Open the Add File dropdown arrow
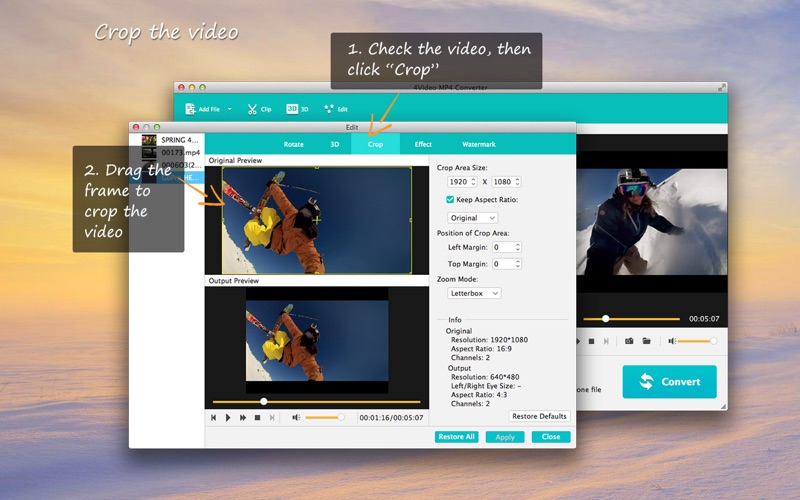Image resolution: width=800 pixels, height=500 pixels. point(230,109)
